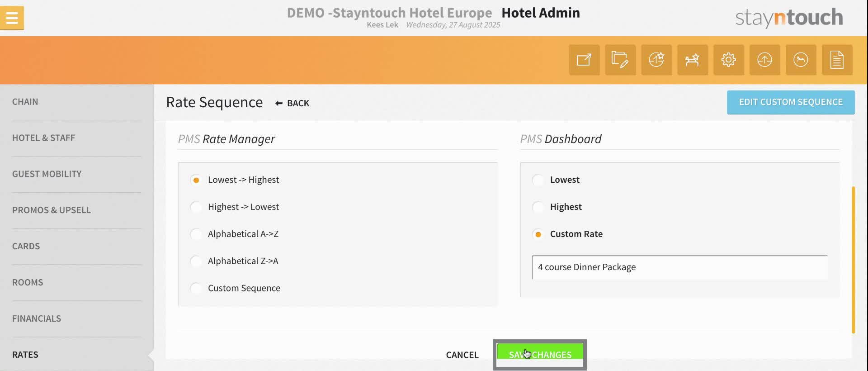Click the circled bed shortcut icon
Viewport: 868px width, 371px height.
coord(801,60)
